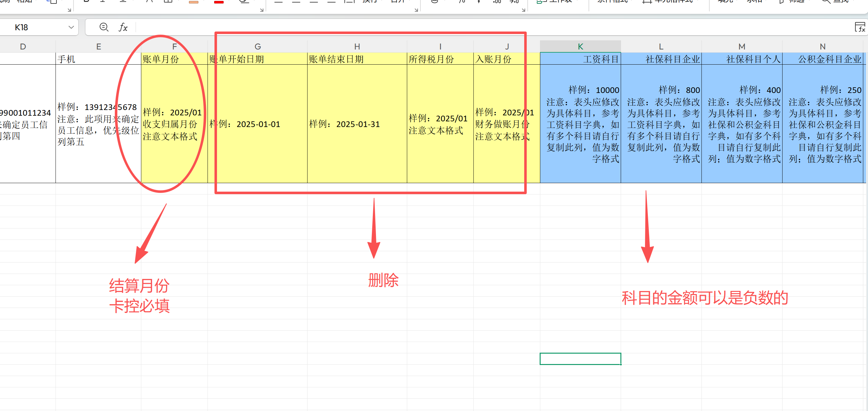Click the K18 name box text
The image size is (868, 411).
click(21, 27)
